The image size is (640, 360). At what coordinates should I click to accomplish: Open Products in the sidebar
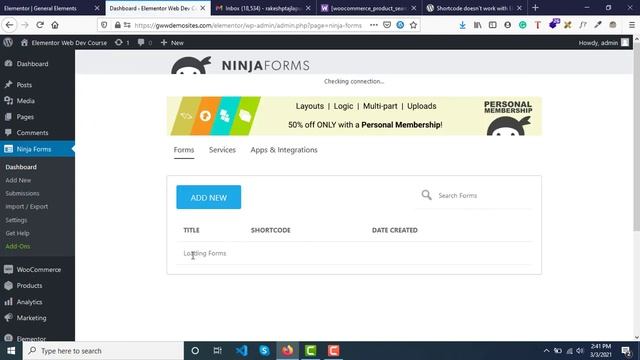point(29,286)
